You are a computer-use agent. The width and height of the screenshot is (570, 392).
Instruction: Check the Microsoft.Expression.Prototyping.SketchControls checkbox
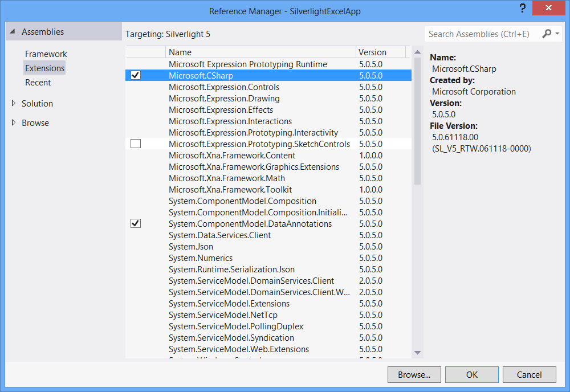click(x=136, y=144)
